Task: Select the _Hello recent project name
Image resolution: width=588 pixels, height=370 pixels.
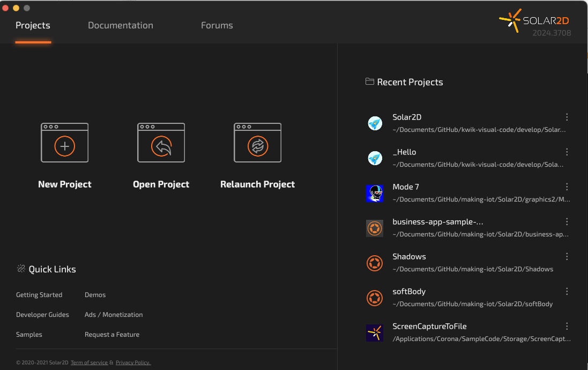Action: (x=404, y=152)
